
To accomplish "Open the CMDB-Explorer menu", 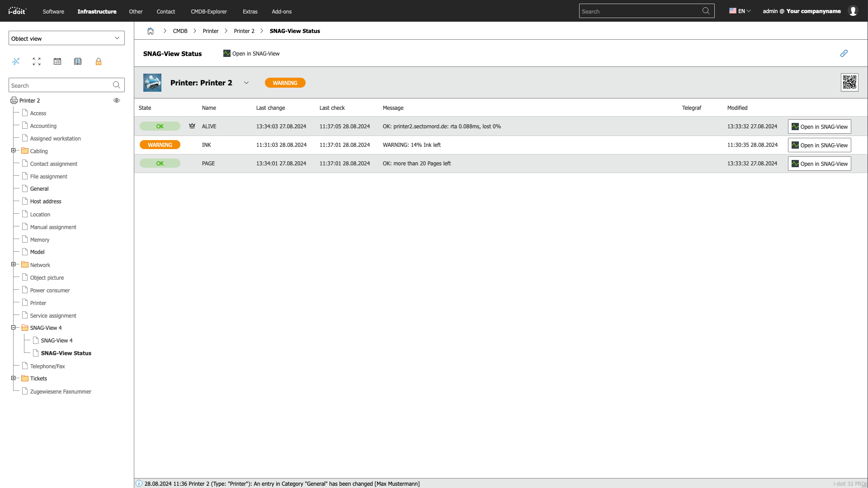I will [208, 11].
